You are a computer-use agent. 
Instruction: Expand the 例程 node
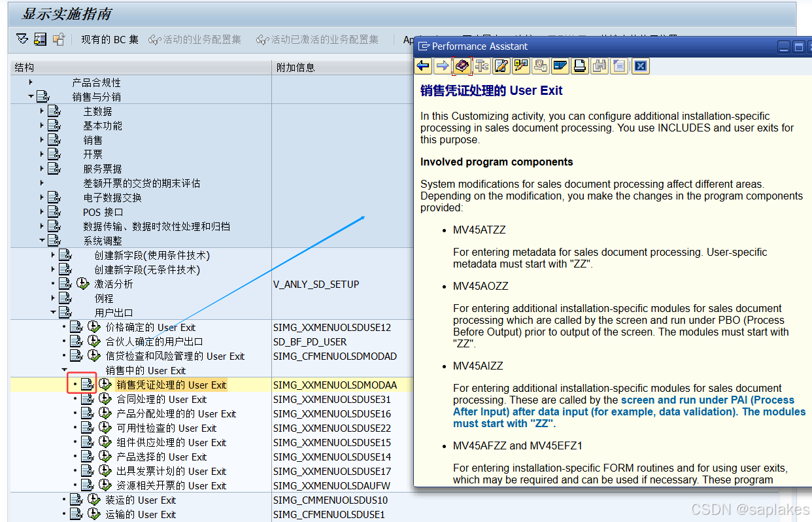click(53, 298)
